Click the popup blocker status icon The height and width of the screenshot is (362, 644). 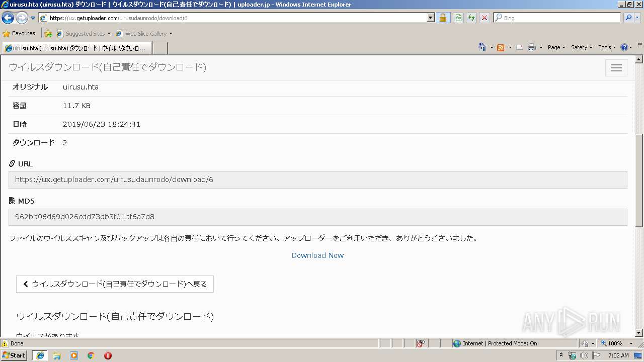click(421, 343)
